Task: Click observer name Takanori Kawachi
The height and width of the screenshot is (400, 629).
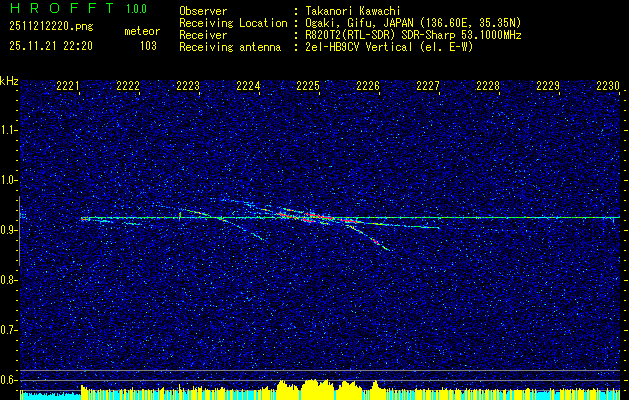Action: click(352, 11)
